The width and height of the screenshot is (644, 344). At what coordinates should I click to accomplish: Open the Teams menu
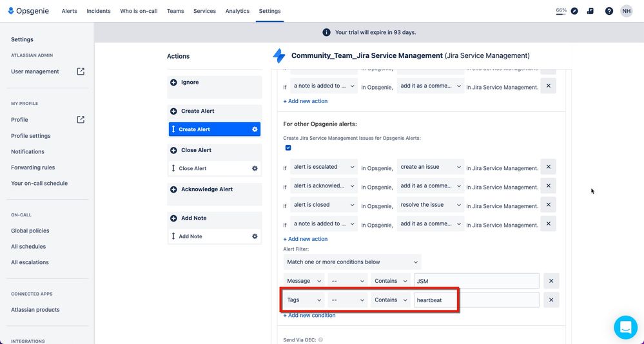click(175, 11)
